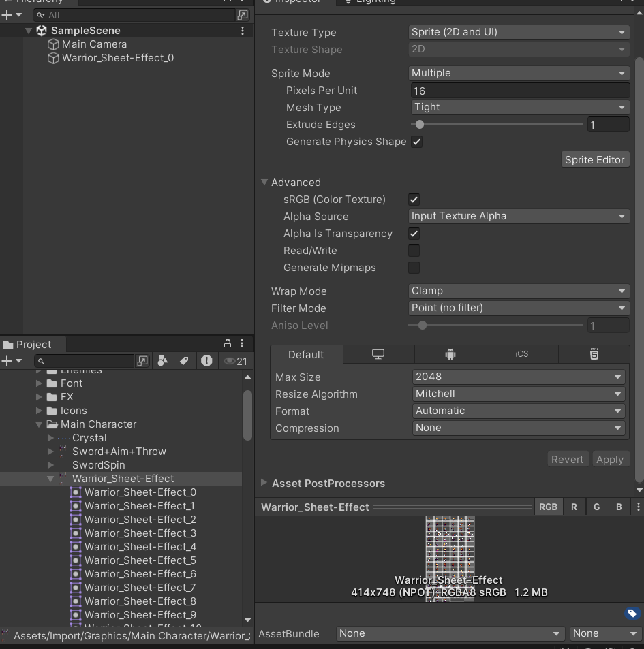Click the Hierarchy search-by-type icon

coord(243,15)
